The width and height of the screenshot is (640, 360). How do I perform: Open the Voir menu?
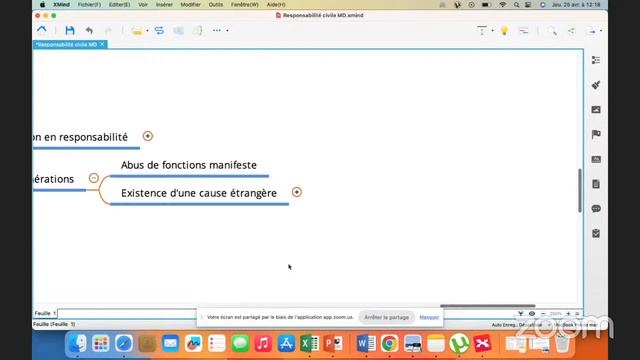143,4
